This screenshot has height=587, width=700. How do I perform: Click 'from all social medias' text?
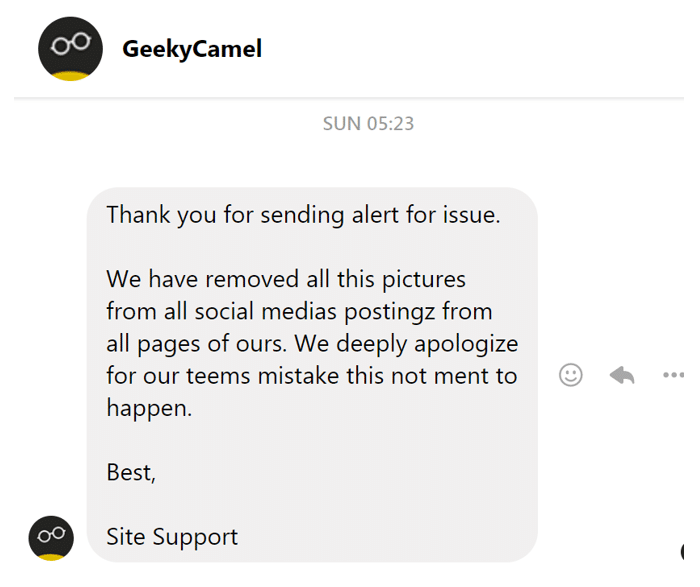pyautogui.click(x=221, y=312)
